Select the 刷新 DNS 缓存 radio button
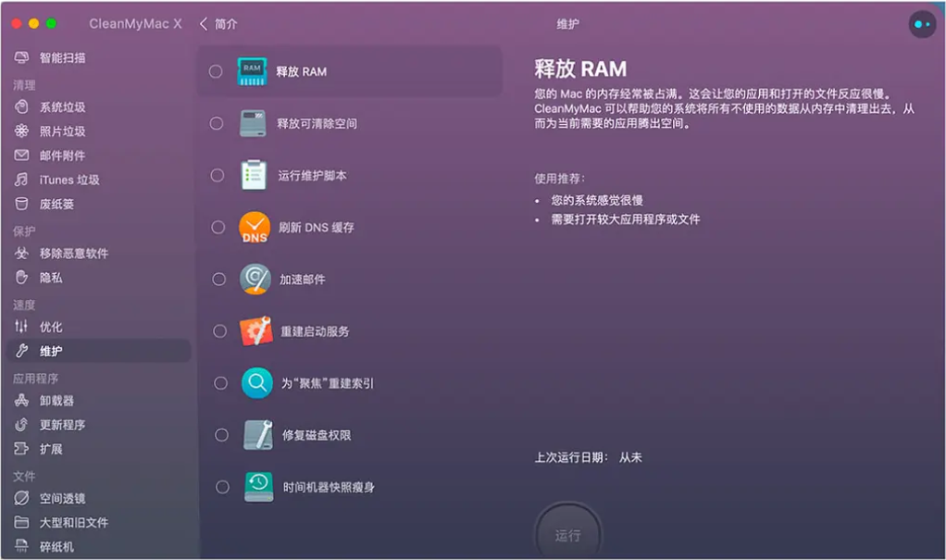Viewport: 946px width, 560px height. tap(218, 227)
